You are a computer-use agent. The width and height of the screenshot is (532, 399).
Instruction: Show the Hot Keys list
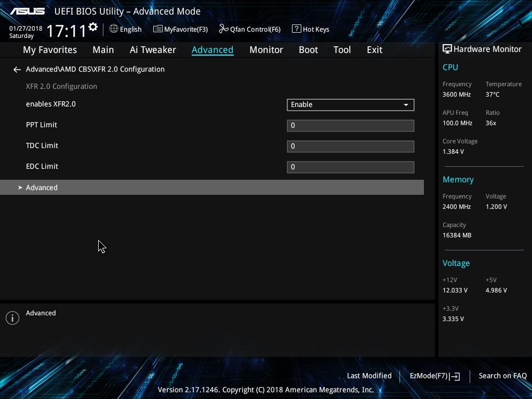(x=311, y=29)
